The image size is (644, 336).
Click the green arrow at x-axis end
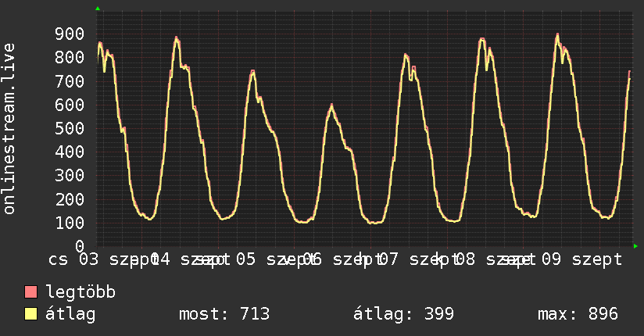(635, 246)
